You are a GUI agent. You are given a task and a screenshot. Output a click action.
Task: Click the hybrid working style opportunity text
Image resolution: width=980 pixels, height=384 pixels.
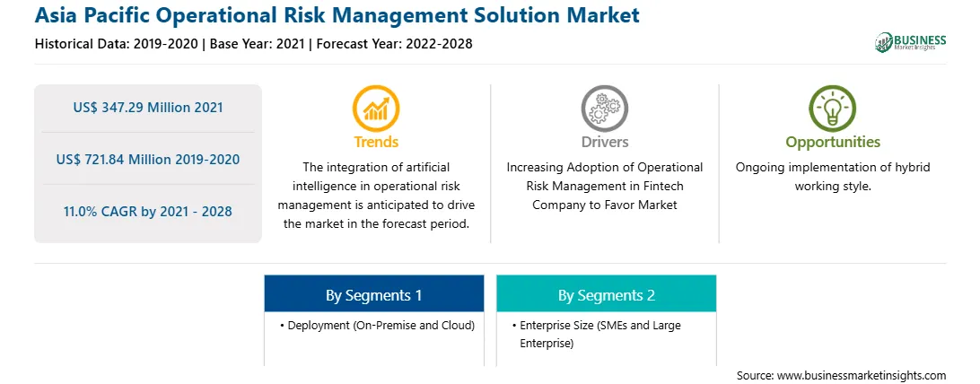(x=833, y=177)
